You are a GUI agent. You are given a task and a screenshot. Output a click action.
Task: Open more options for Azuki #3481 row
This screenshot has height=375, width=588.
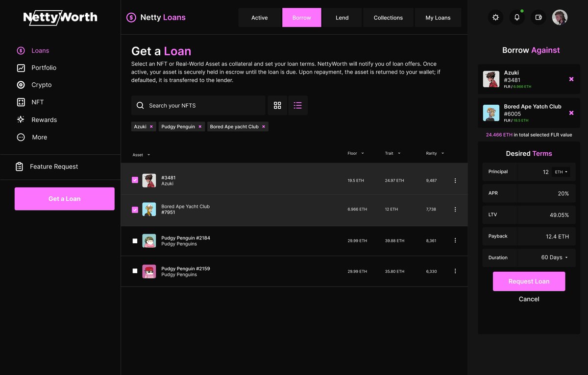(455, 181)
